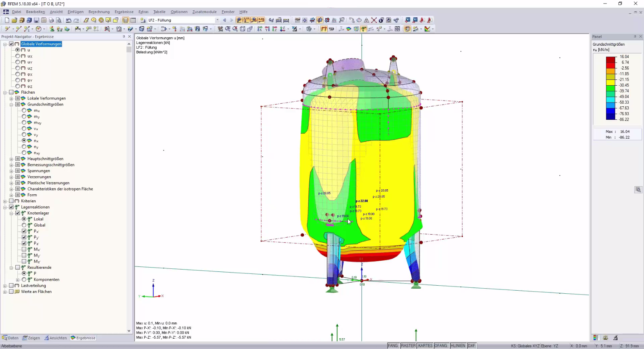The height and width of the screenshot is (349, 644).
Task: Switch to the Daten navigator tab
Action: (x=10, y=338)
